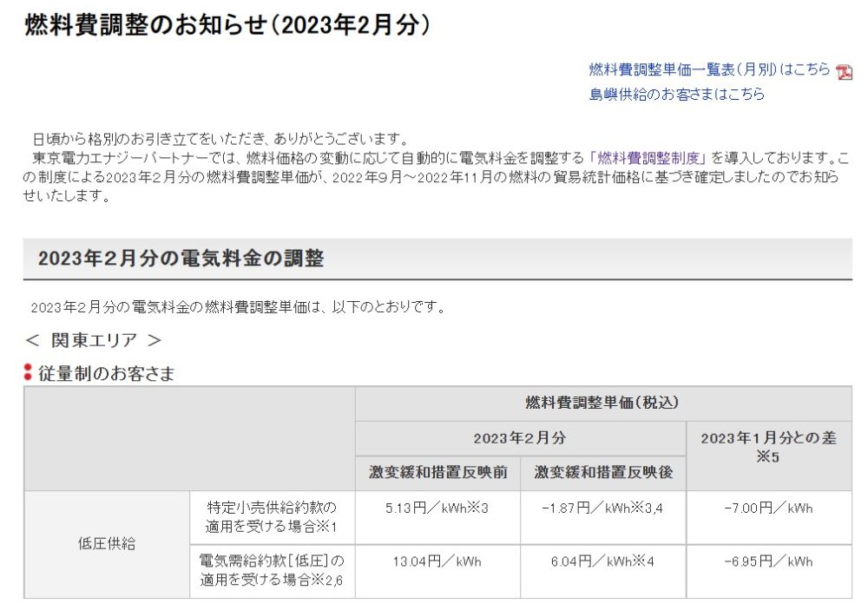Viewport: 868px width, 610px height.
Task: Follow the 島嶼供給のお客さまはこちら link
Action: click(676, 95)
